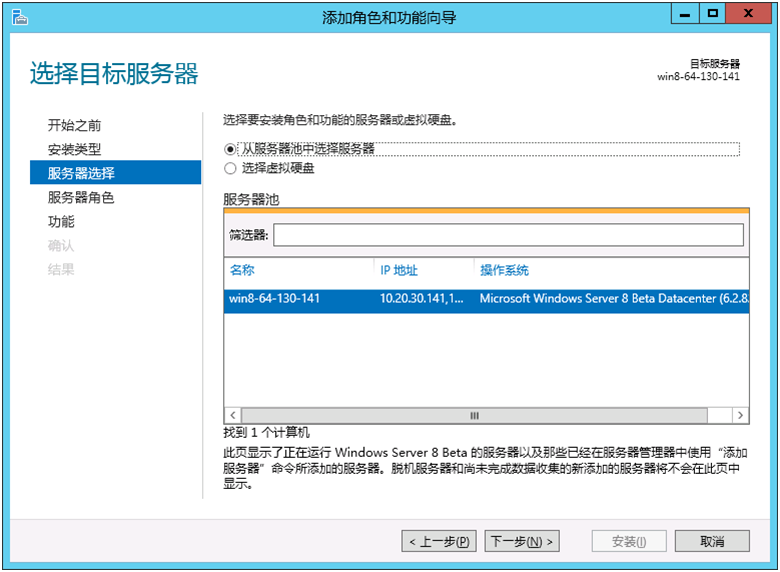Viewport: 780px width, 572px height.
Task: Open the 功能 step in sidebar
Action: coord(61,222)
